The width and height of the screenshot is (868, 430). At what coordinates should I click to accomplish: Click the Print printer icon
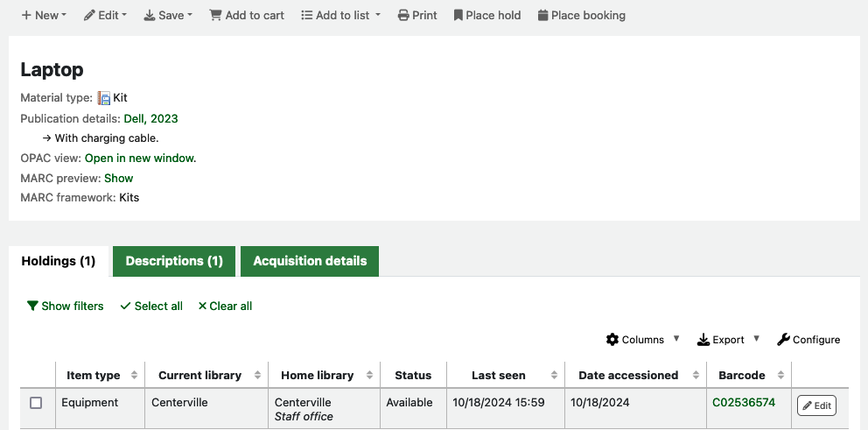click(402, 16)
